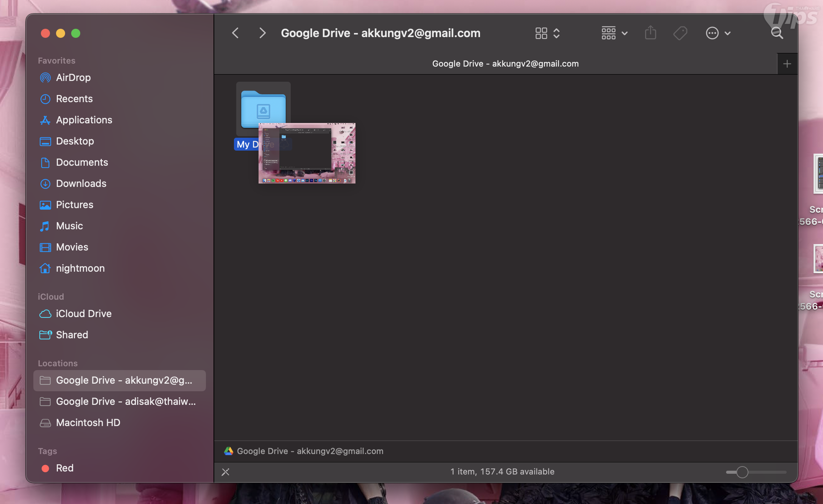Open Google Drive adisak@thaiw location
This screenshot has width=823, height=504.
point(125,401)
